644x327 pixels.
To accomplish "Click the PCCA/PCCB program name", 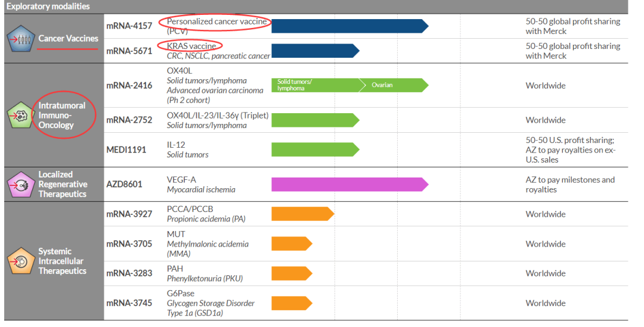I will point(190,209).
